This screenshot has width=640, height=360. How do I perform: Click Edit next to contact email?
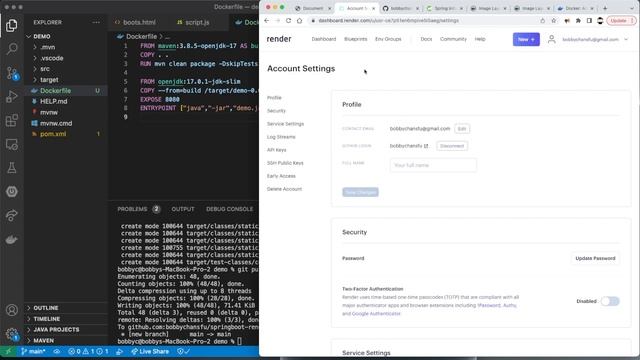pos(462,129)
